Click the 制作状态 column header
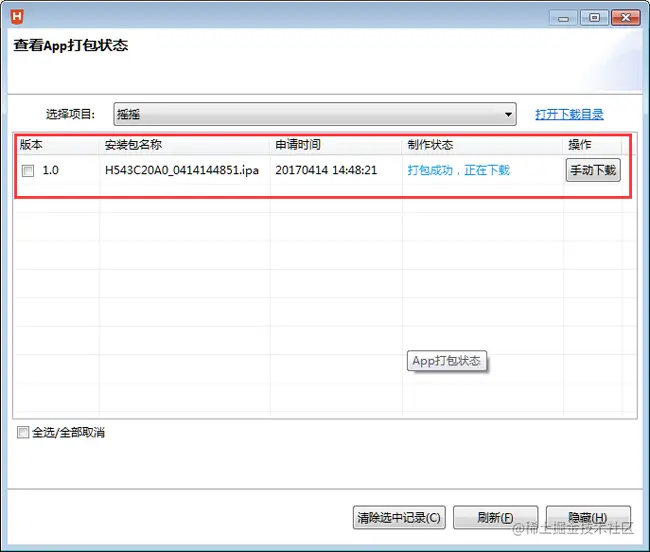The image size is (650, 552). (x=482, y=145)
